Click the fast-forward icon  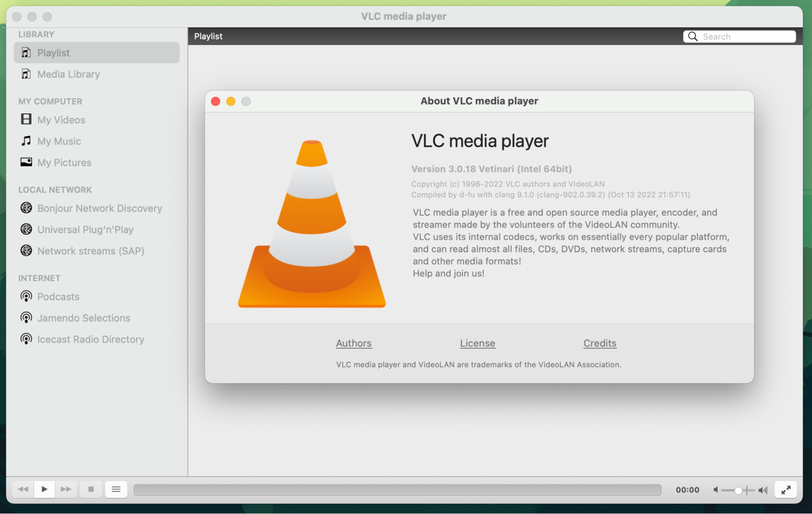pyautogui.click(x=66, y=489)
